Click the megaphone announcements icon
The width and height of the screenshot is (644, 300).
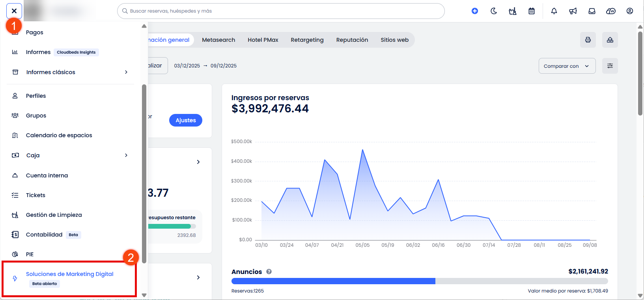[573, 11]
